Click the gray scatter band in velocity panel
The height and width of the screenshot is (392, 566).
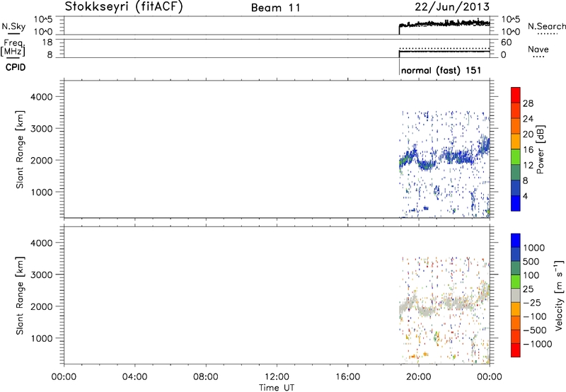[444, 302]
